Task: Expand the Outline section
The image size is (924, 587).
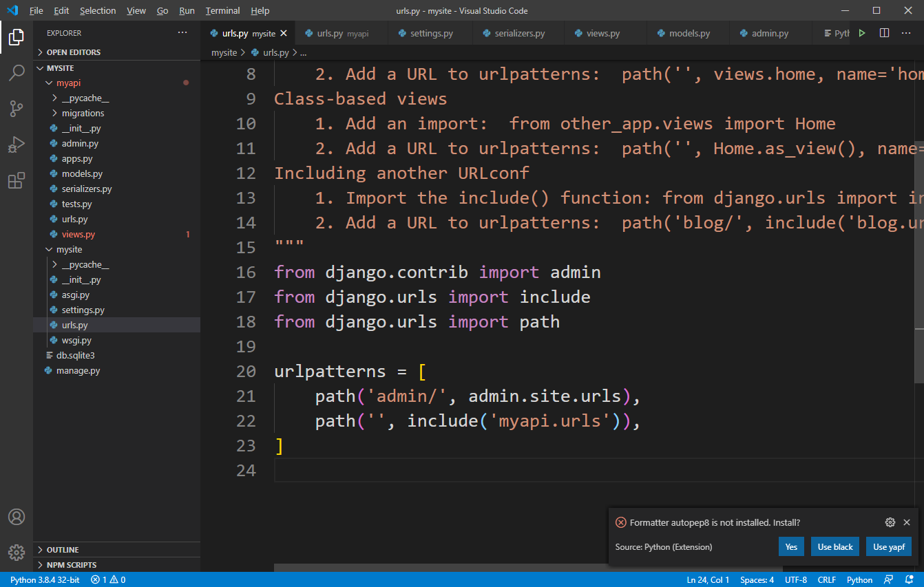Action: pyautogui.click(x=116, y=550)
